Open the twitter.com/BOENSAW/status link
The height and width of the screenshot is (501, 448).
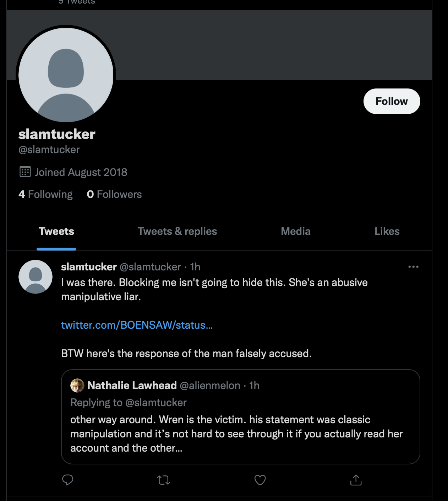(137, 325)
